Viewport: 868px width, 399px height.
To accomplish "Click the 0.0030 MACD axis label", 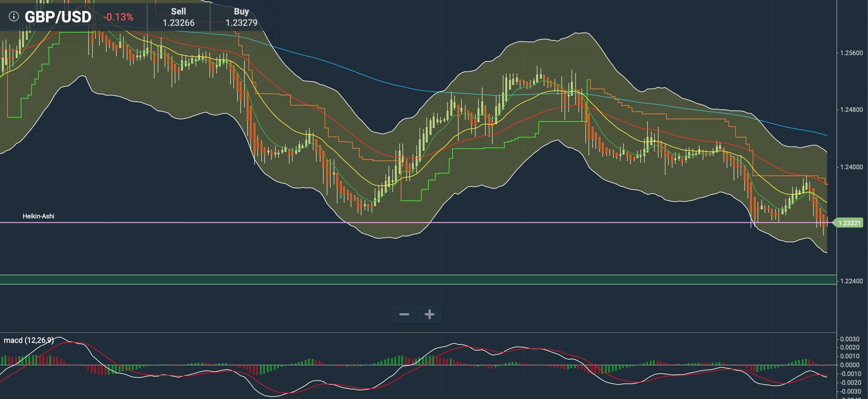I will [850, 339].
